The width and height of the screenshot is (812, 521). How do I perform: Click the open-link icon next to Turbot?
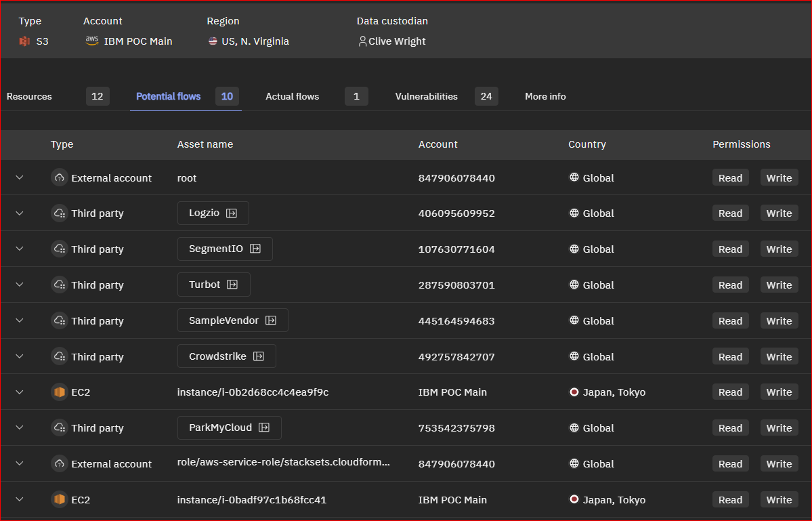[232, 285]
